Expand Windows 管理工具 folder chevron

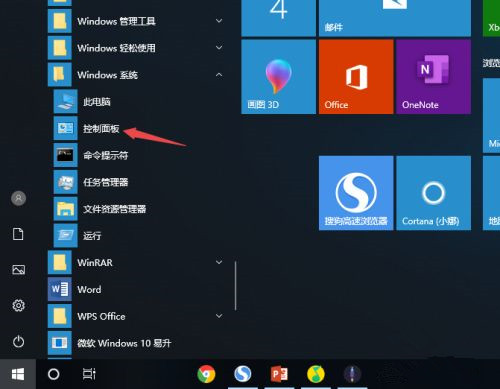click(x=219, y=21)
